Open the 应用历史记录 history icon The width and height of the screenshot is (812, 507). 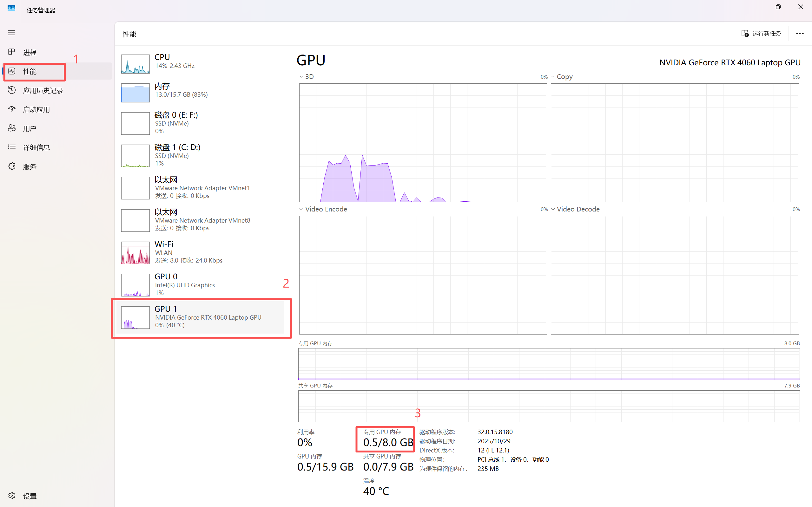pos(12,90)
